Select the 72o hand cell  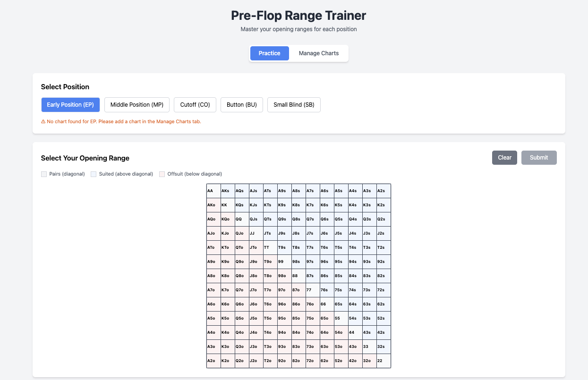tap(313, 361)
